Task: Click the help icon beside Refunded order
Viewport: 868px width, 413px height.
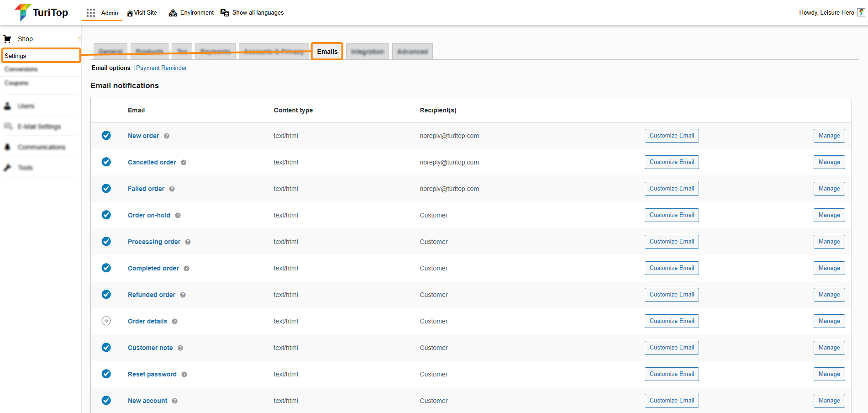Action: point(183,295)
